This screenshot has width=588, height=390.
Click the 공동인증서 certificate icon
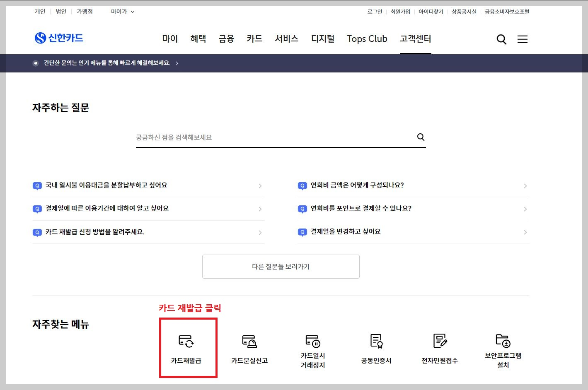tap(376, 341)
